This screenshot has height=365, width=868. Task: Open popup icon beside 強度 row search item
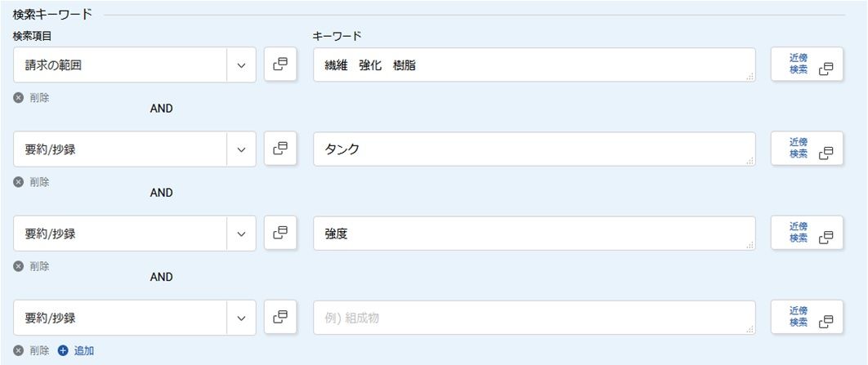pos(280,234)
